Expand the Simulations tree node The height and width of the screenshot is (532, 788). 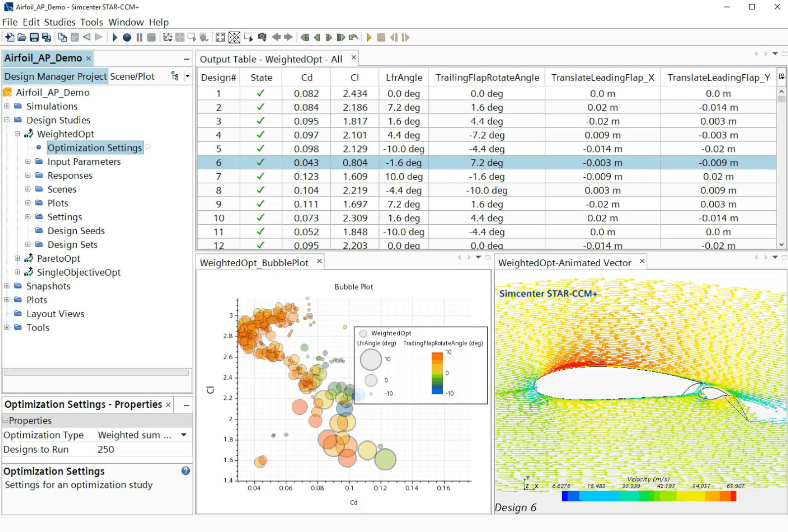(x=7, y=106)
